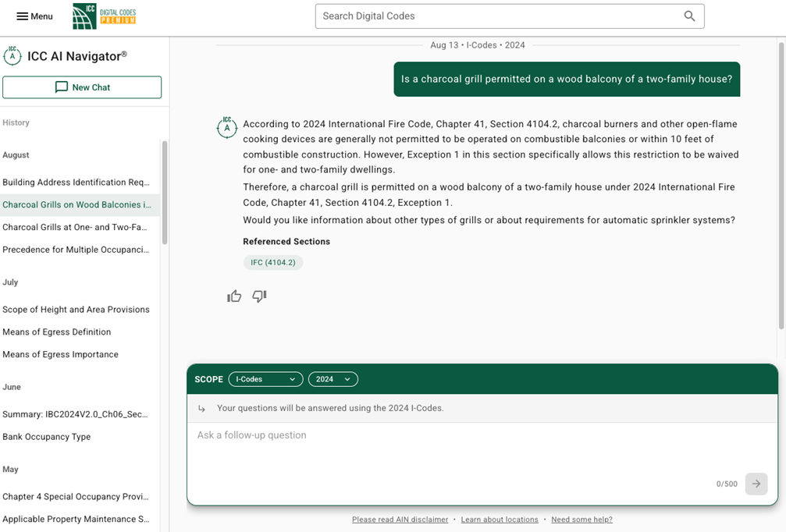Image resolution: width=786 pixels, height=532 pixels.
Task: Click the History label in sidebar
Action: point(16,122)
